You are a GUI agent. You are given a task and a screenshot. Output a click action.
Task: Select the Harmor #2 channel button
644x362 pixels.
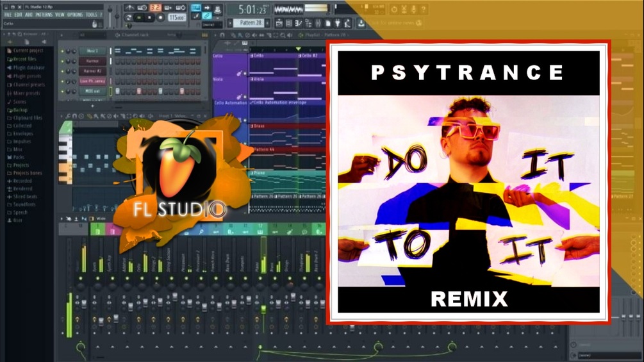[92, 71]
